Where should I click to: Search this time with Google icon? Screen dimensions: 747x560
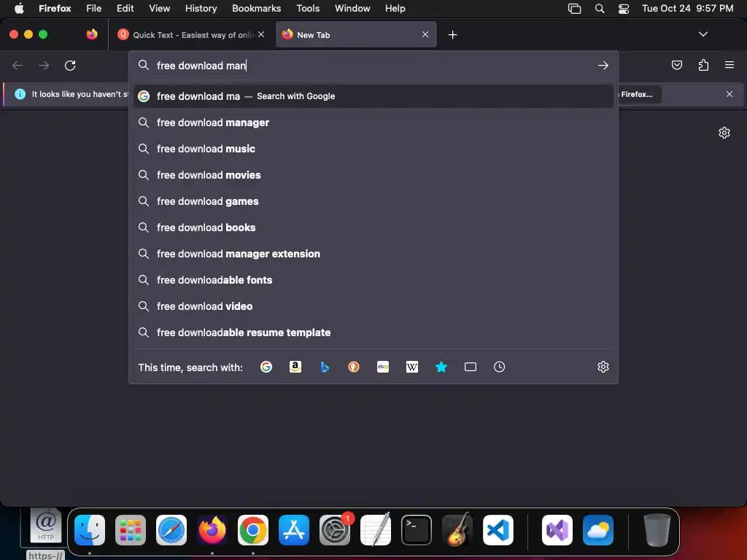(266, 367)
